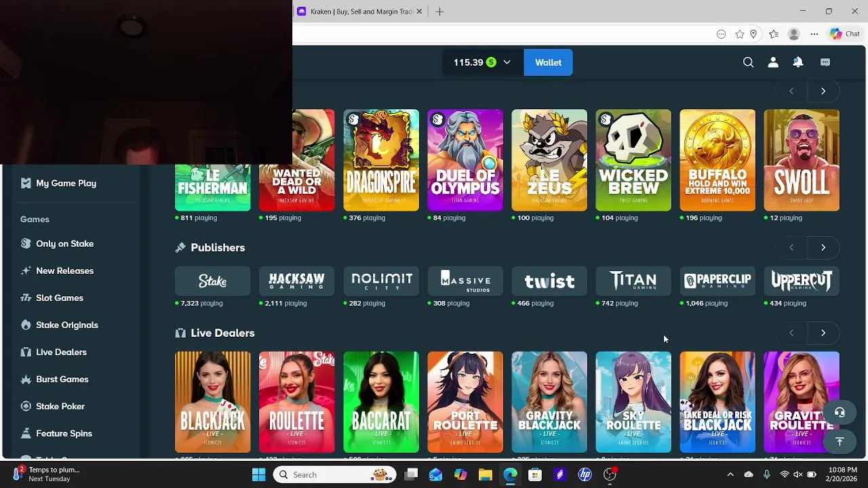Open the browser favorites list icon
The width and height of the screenshot is (868, 488).
tap(774, 34)
